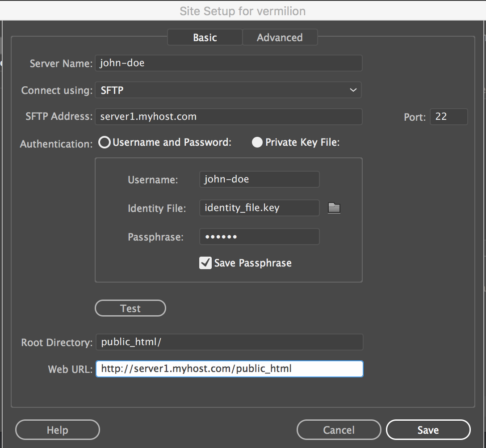This screenshot has width=486, height=448.
Task: Select Username and Password authentication
Action: pyautogui.click(x=104, y=142)
